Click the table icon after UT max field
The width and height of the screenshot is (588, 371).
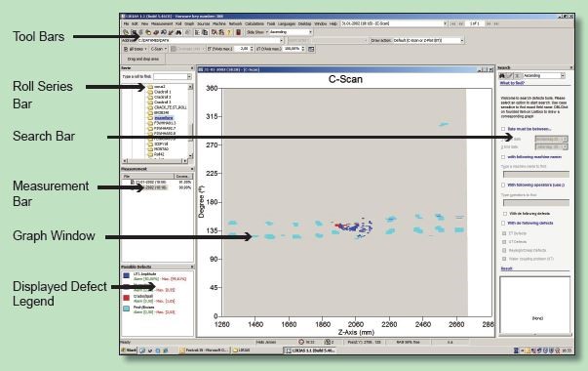coord(311,49)
